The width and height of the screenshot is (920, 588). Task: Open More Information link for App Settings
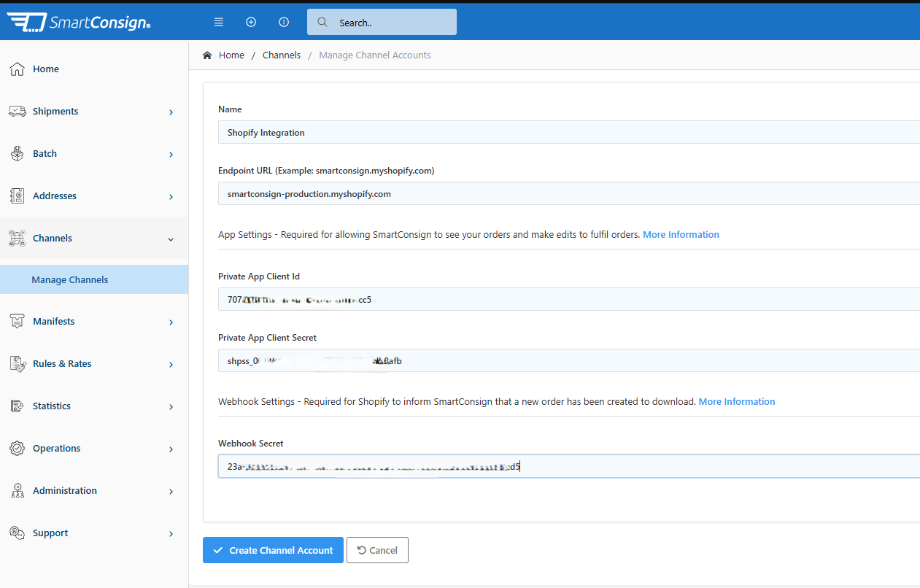pos(681,235)
